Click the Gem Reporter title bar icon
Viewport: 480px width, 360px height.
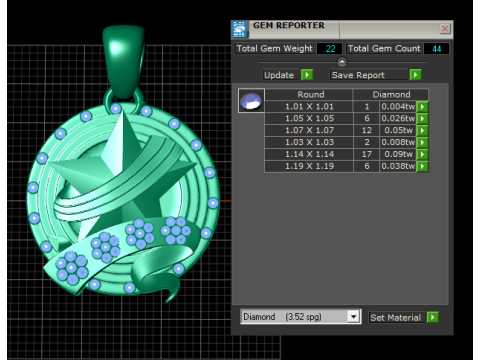(x=239, y=29)
